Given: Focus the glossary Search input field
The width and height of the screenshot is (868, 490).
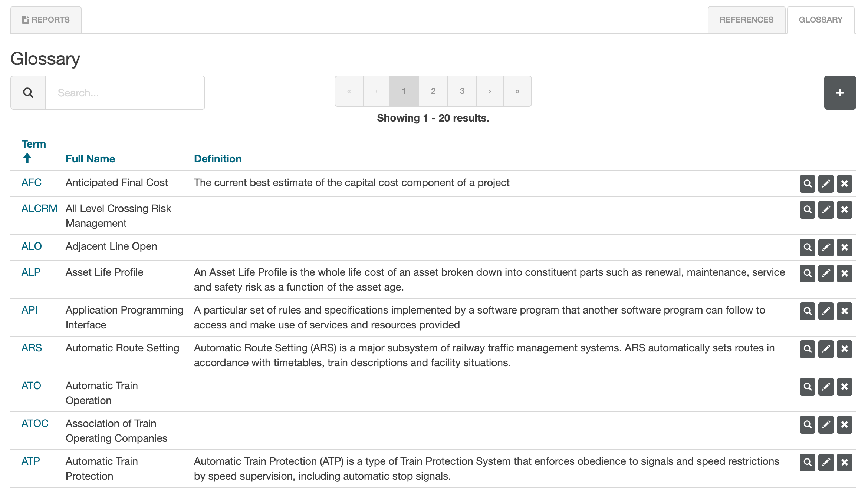Looking at the screenshot, I should click(x=125, y=93).
